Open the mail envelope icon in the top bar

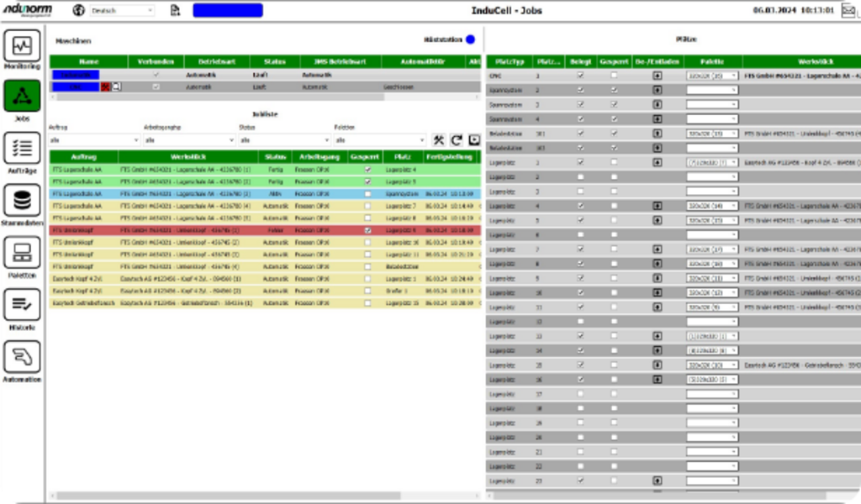click(x=848, y=10)
